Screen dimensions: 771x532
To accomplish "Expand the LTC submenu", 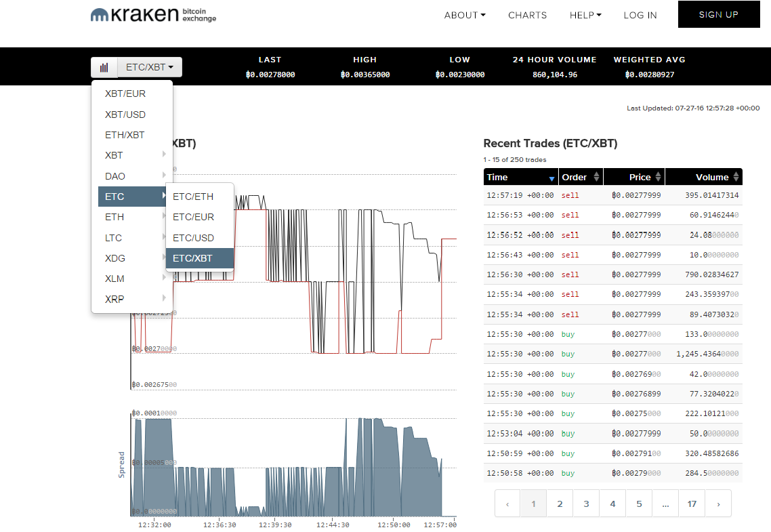I will coord(132,238).
